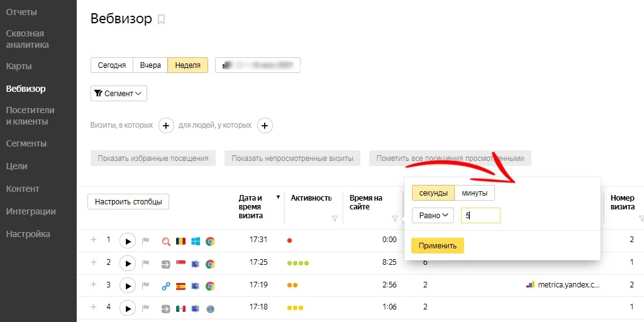Open the Сегмент dropdown
Image resolution: width=644 pixels, height=322 pixels.
point(119,93)
